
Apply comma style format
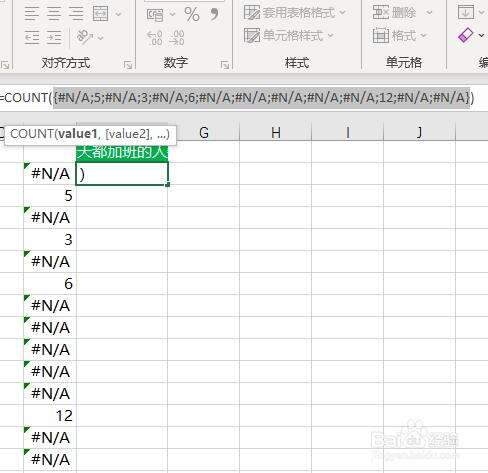tap(214, 14)
